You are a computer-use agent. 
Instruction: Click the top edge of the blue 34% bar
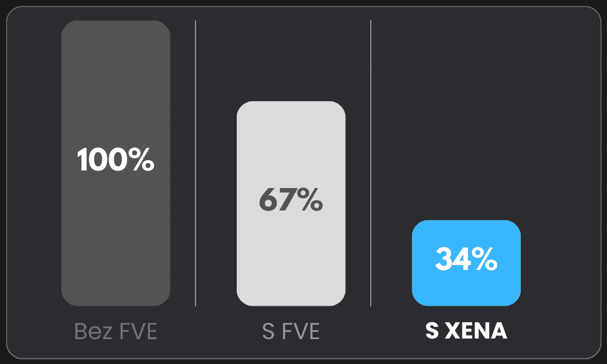[x=466, y=222]
